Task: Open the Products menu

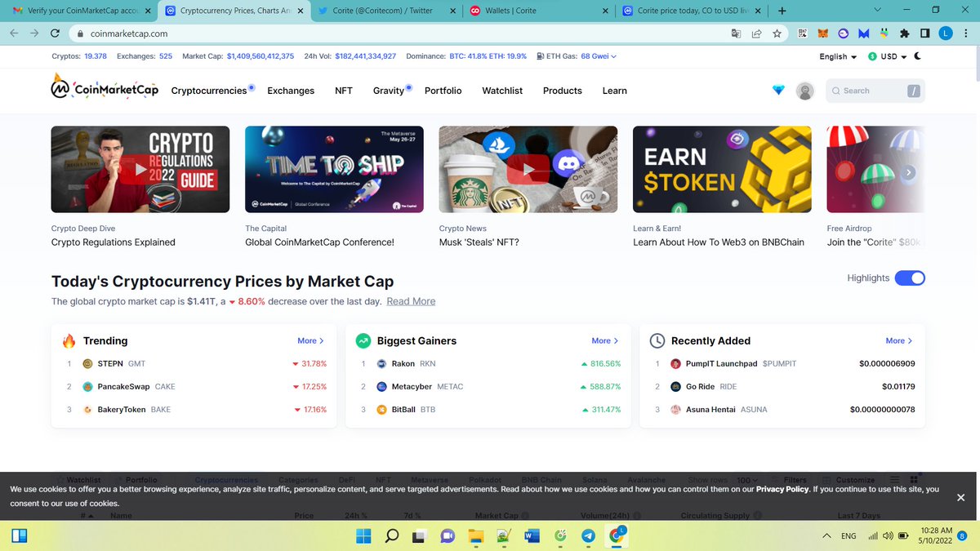Action: (x=563, y=91)
